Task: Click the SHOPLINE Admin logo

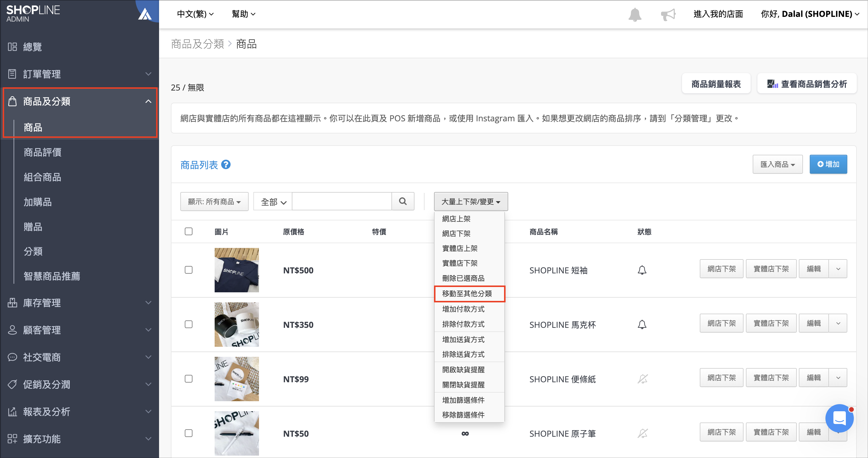Action: pos(33,14)
